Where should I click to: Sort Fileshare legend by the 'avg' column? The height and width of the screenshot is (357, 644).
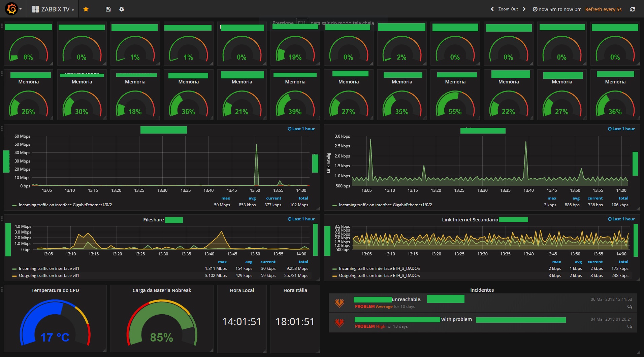pos(249,262)
